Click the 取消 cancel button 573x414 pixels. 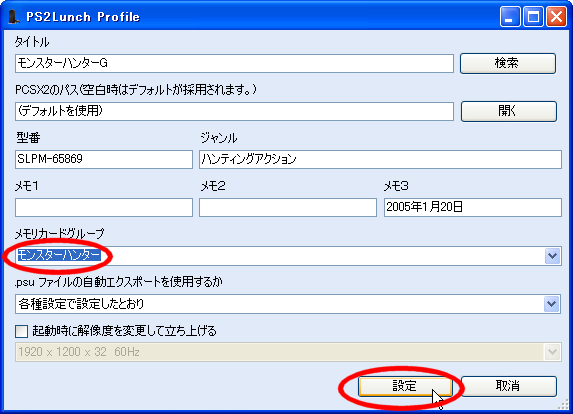(509, 386)
